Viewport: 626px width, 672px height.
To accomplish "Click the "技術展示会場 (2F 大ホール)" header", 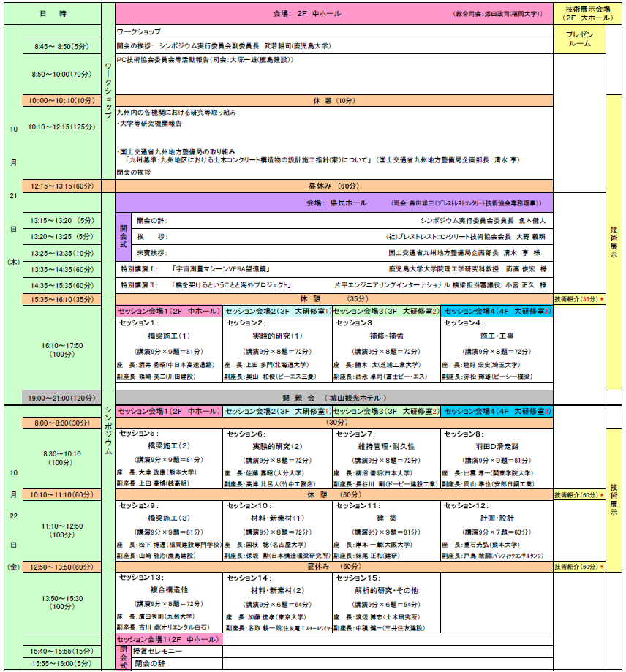I will click(587, 14).
